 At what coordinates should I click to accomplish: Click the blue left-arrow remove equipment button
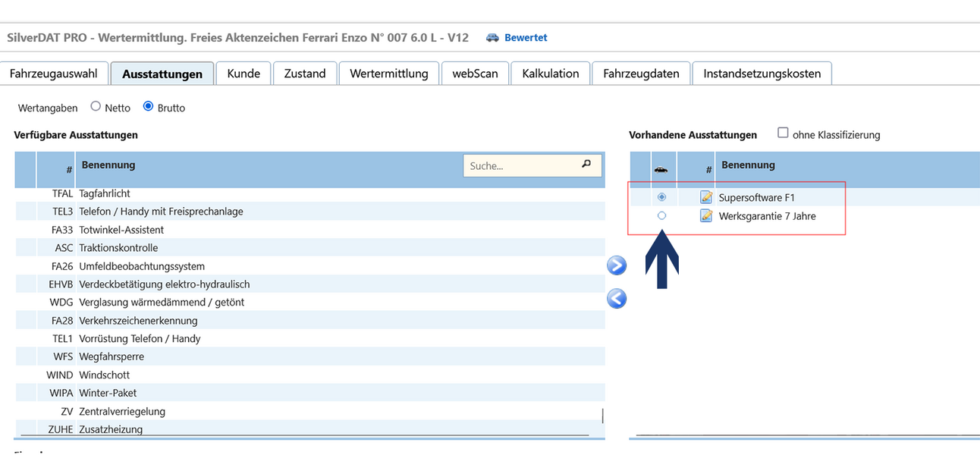coord(617,299)
